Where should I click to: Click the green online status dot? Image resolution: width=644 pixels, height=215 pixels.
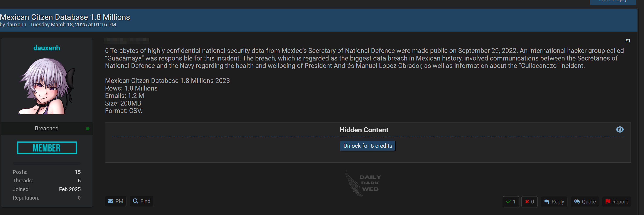click(88, 129)
